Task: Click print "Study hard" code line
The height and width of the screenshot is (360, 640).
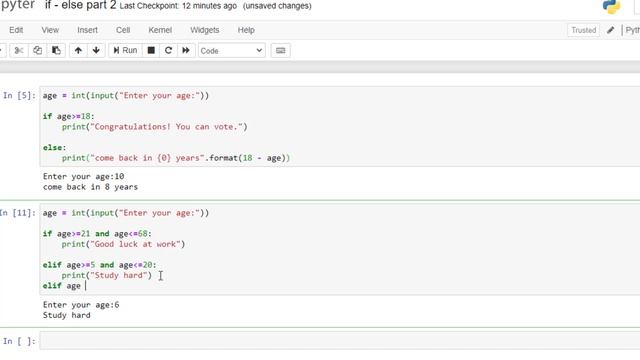Action: point(107,275)
